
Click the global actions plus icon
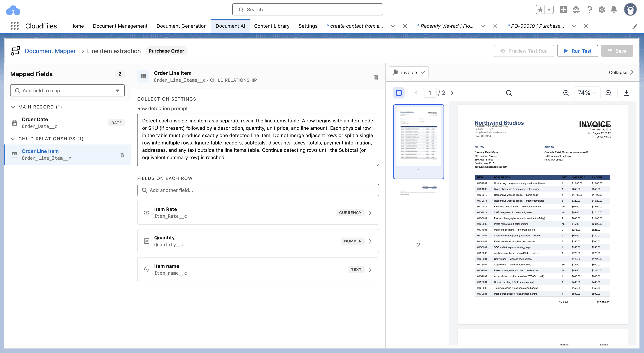coord(563,9)
